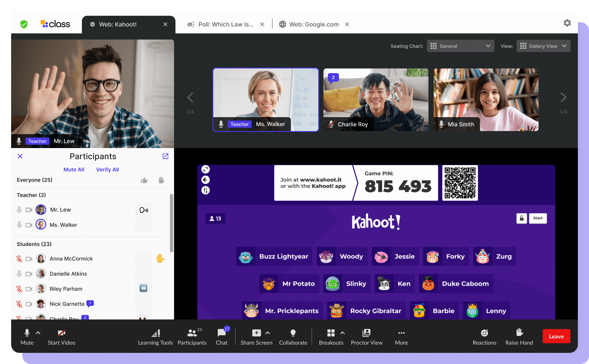Click Anna McCormick's raised hand emoji
Image resolution: width=589 pixels, height=364 pixels.
[x=160, y=258]
